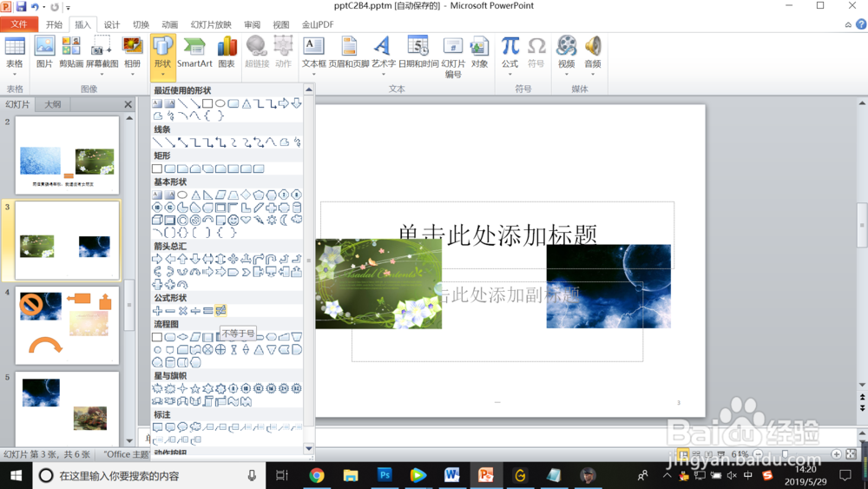Screen dimensions: 868x489
Task: Select the flowchart decision diamond
Action: pos(182,337)
